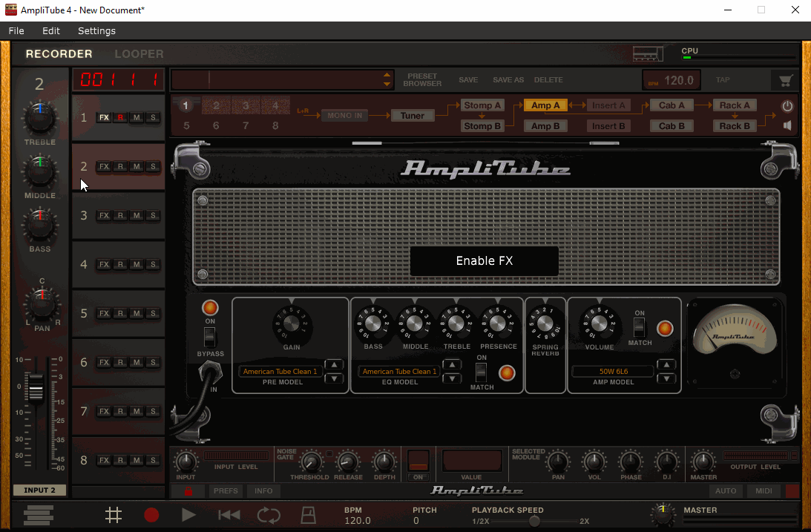Click the power icon in signal chain
Viewport: 811px width, 532px height.
(787, 106)
